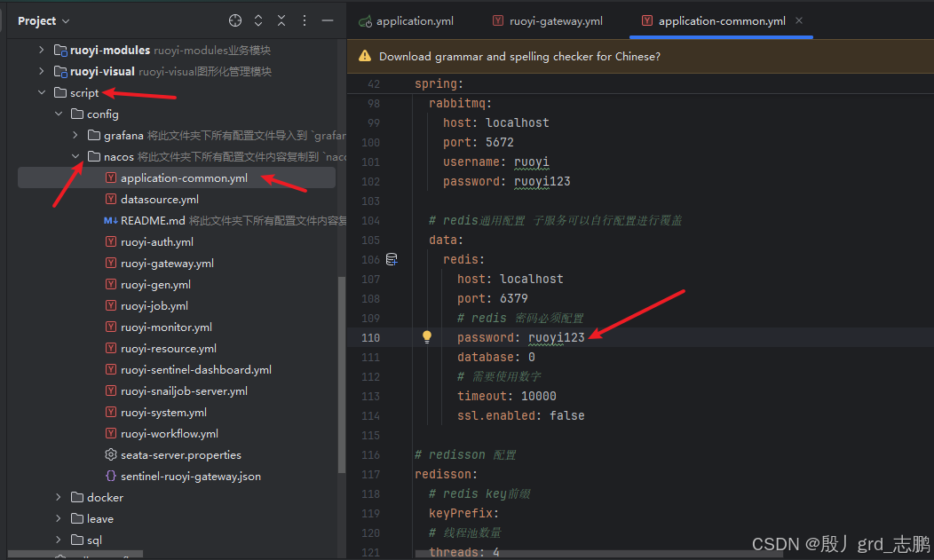Open ruoyi-gateway.yml in the project tree

click(x=168, y=263)
